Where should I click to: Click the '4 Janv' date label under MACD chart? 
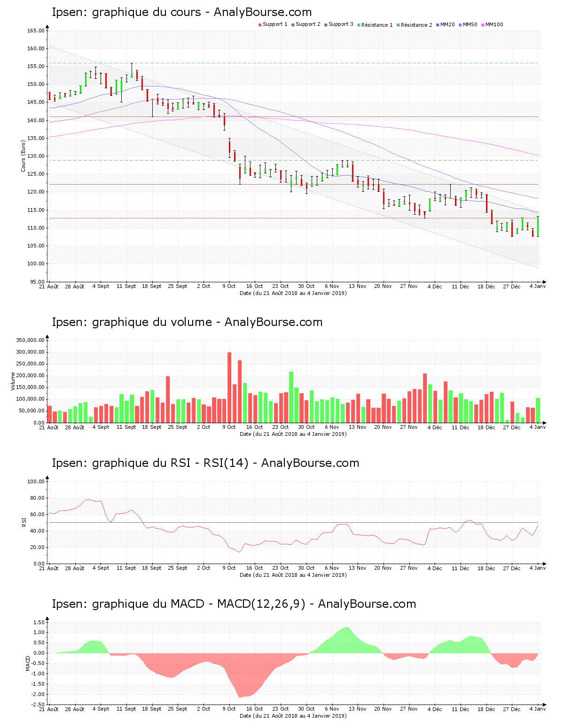(x=538, y=709)
